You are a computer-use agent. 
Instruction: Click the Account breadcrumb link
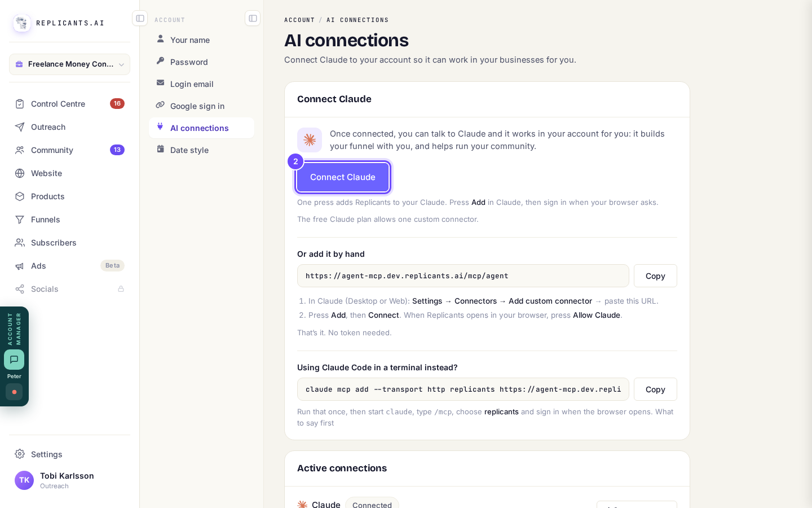tap(299, 20)
